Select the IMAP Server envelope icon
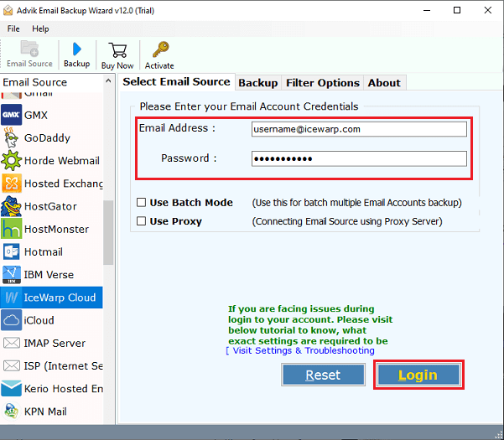Image resolution: width=504 pixels, height=440 pixels. tap(11, 343)
